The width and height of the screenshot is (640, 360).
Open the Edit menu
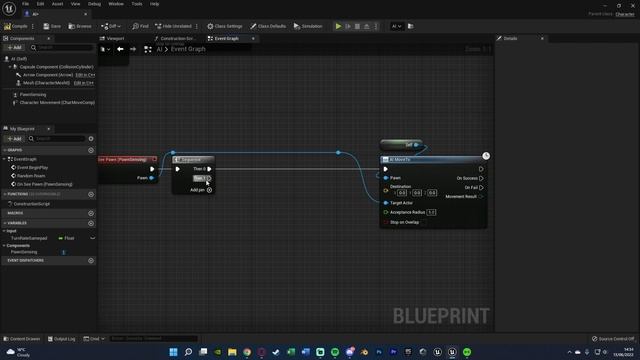click(x=40, y=4)
